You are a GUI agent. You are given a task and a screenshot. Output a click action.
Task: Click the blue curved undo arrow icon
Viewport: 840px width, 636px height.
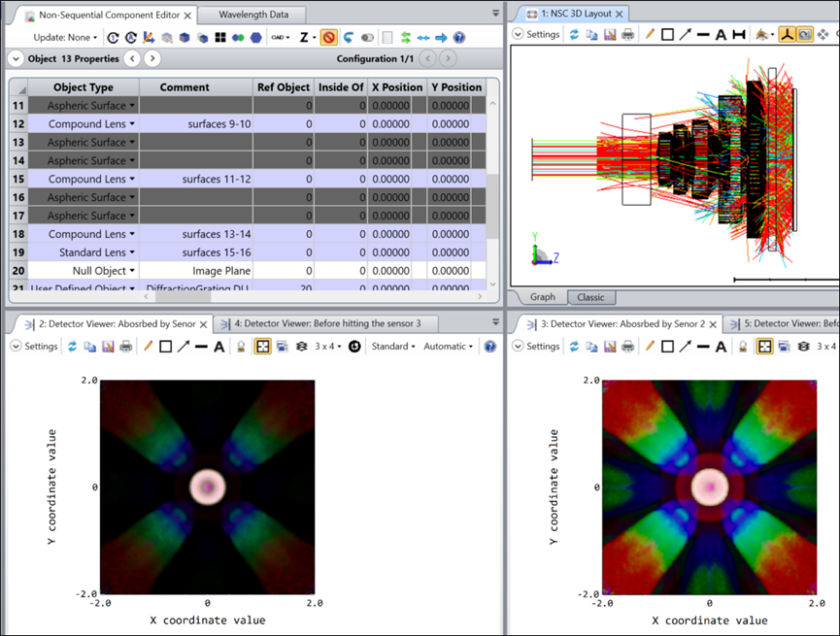pyautogui.click(x=349, y=38)
